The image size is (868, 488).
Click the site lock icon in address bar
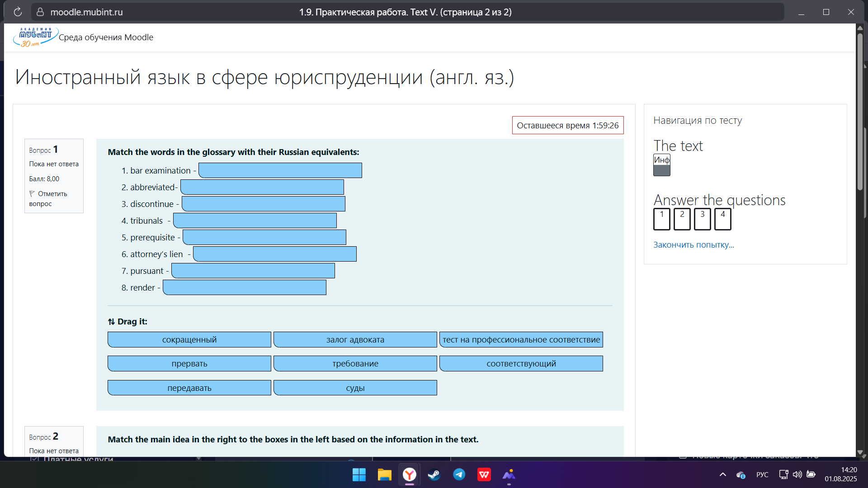[x=40, y=12]
